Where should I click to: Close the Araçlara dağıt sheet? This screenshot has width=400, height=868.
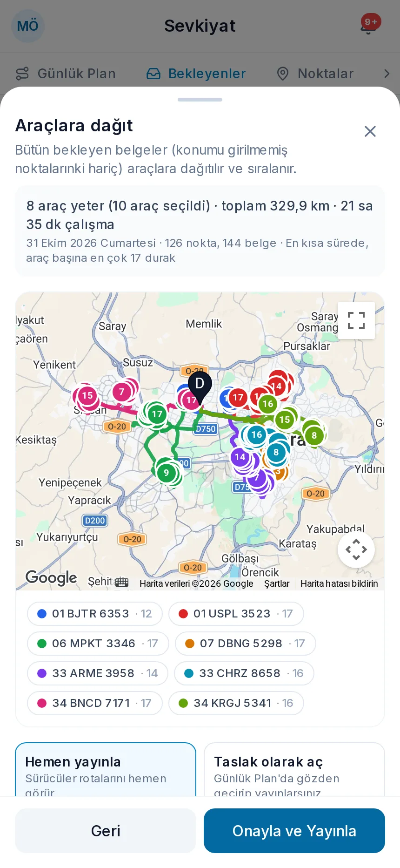coord(370,131)
